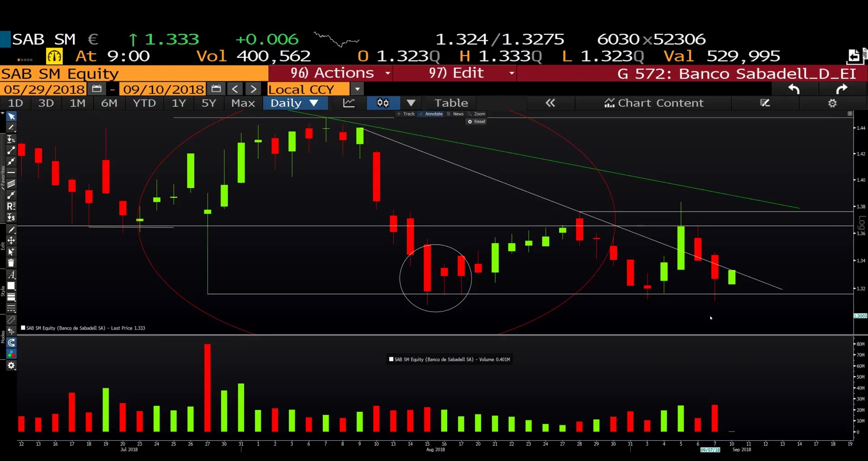The width and height of the screenshot is (868, 461).
Task: Open the Daily periodicity dropdown
Action: click(x=295, y=103)
